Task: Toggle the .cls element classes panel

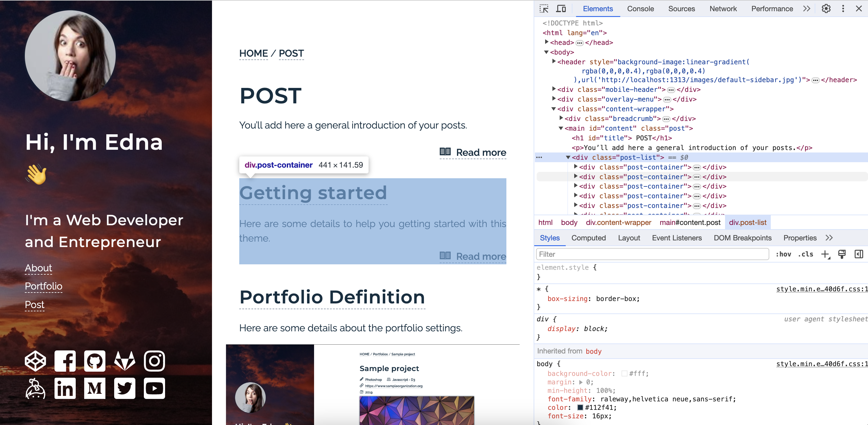Action: coord(805,254)
